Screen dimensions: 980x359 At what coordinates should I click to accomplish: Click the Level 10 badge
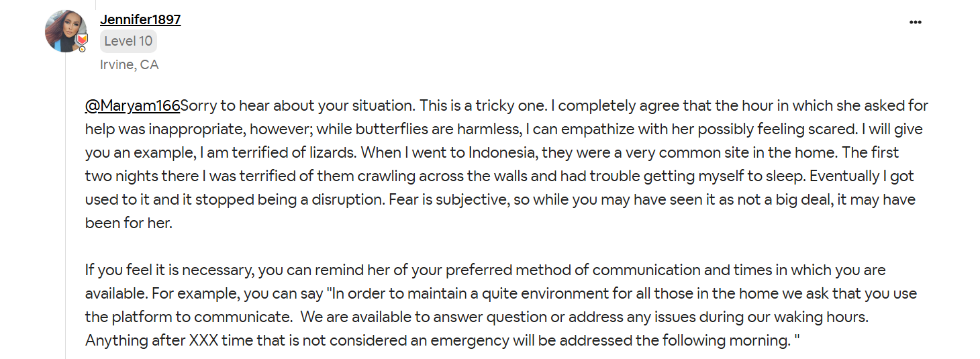coord(128,42)
